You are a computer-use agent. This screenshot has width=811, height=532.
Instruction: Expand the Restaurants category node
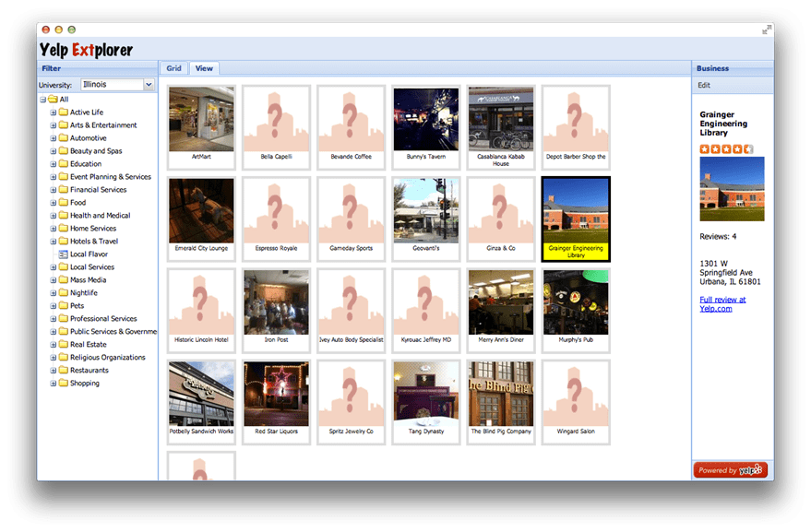pyautogui.click(x=53, y=370)
